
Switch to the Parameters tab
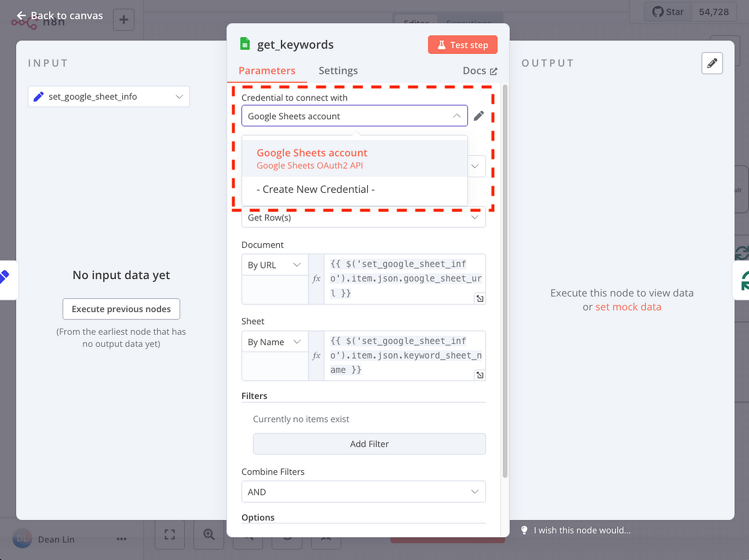tap(267, 71)
